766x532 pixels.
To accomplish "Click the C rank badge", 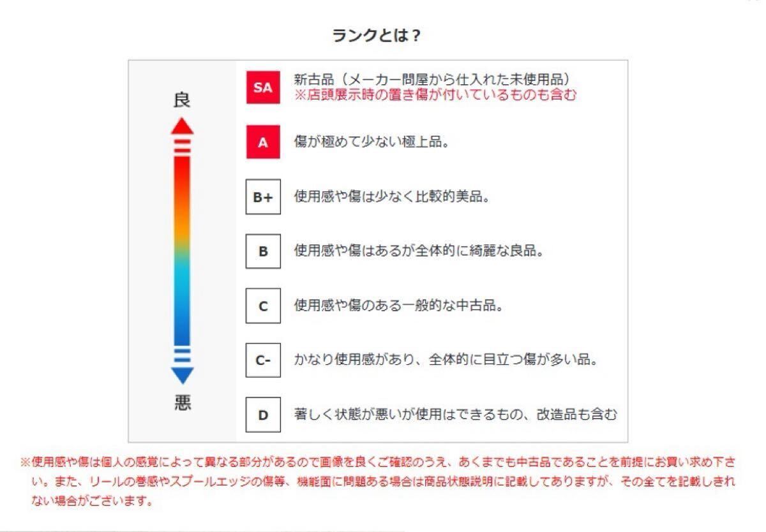I will coord(263,306).
